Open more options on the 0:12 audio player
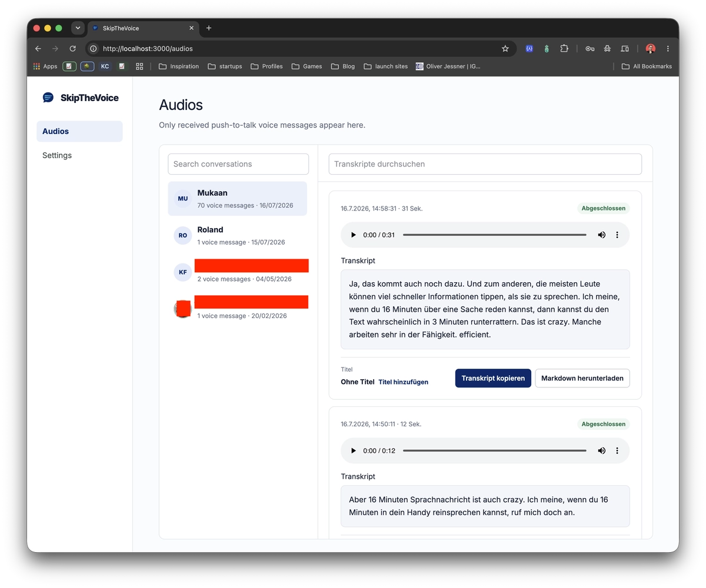The width and height of the screenshot is (706, 588). pos(617,450)
